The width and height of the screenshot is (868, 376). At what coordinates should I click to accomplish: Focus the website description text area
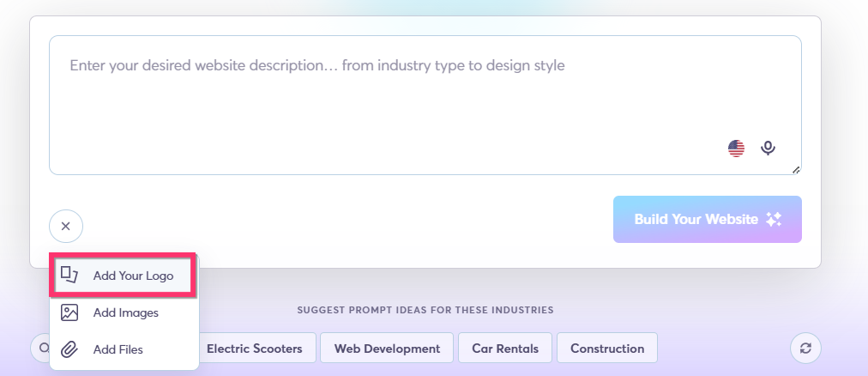click(425, 106)
